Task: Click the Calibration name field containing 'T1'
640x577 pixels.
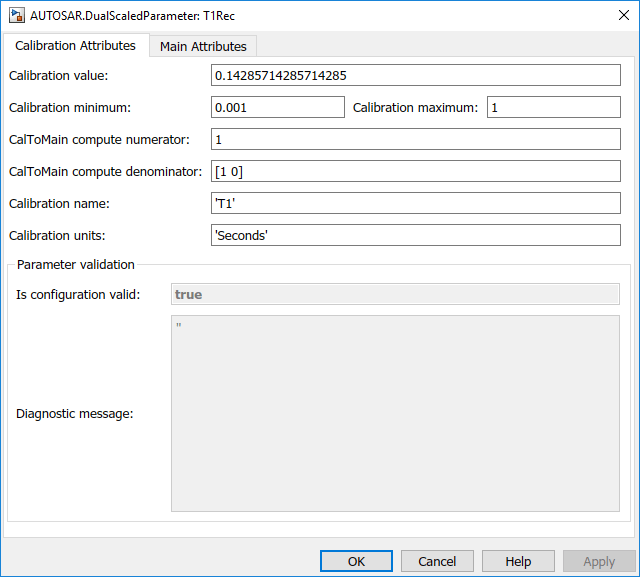Action: pyautogui.click(x=416, y=204)
